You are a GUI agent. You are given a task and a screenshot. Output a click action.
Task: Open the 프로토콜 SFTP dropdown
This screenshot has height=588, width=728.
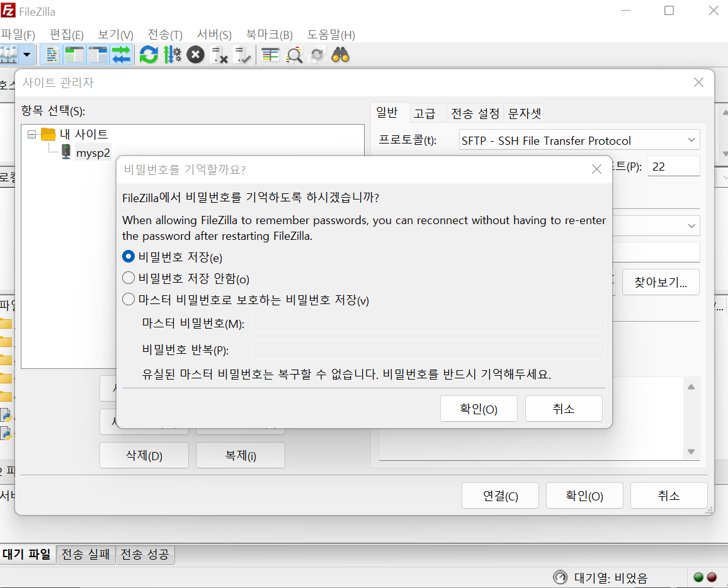point(579,140)
